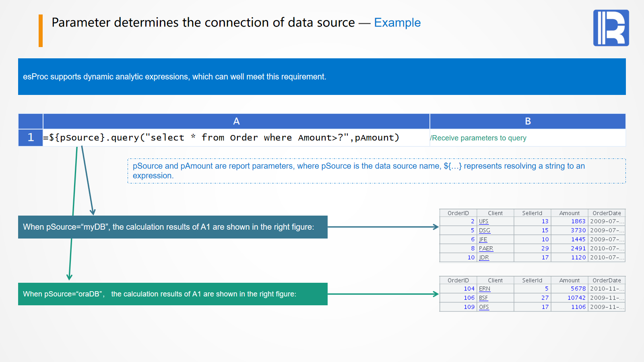The image size is (644, 362).
Task: Click the blue 'Example' title text
Action: click(397, 23)
